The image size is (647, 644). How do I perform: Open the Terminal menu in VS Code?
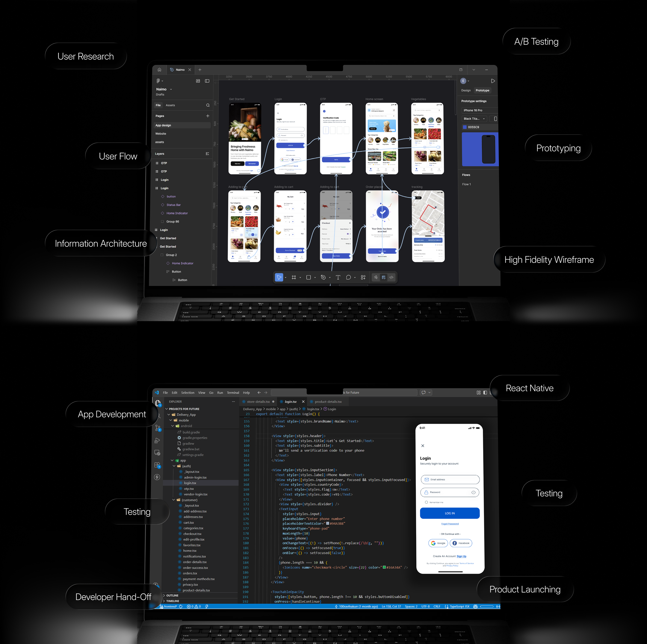pyautogui.click(x=233, y=393)
